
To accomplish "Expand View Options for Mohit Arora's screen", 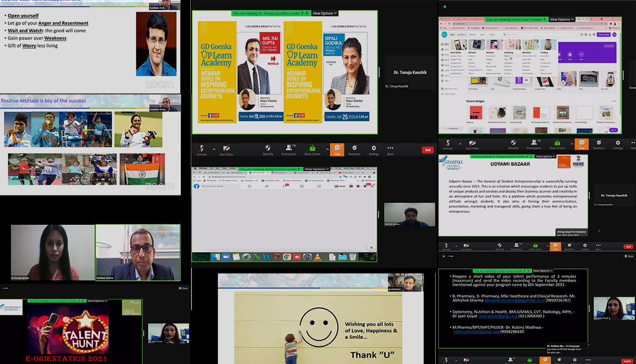I will 317,169.
